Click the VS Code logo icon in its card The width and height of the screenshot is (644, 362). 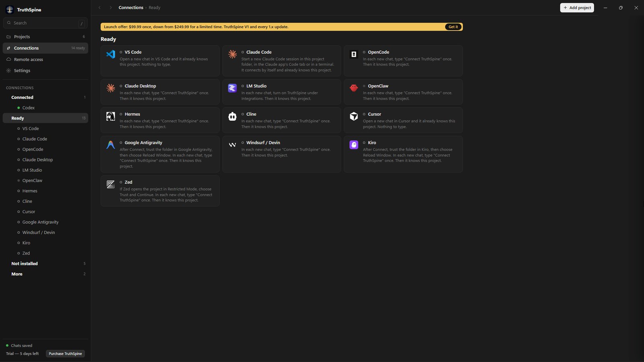pyautogui.click(x=111, y=54)
